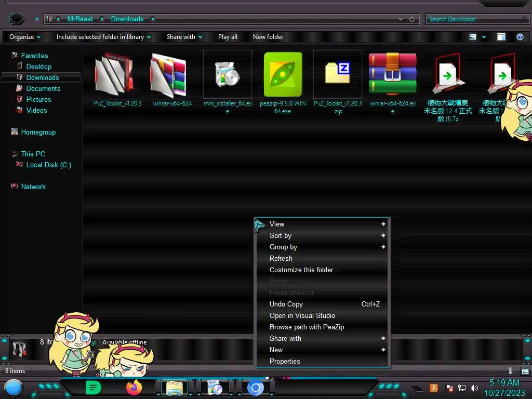Open Include selected folder in library dropdown
532x399 pixels.
click(x=104, y=37)
